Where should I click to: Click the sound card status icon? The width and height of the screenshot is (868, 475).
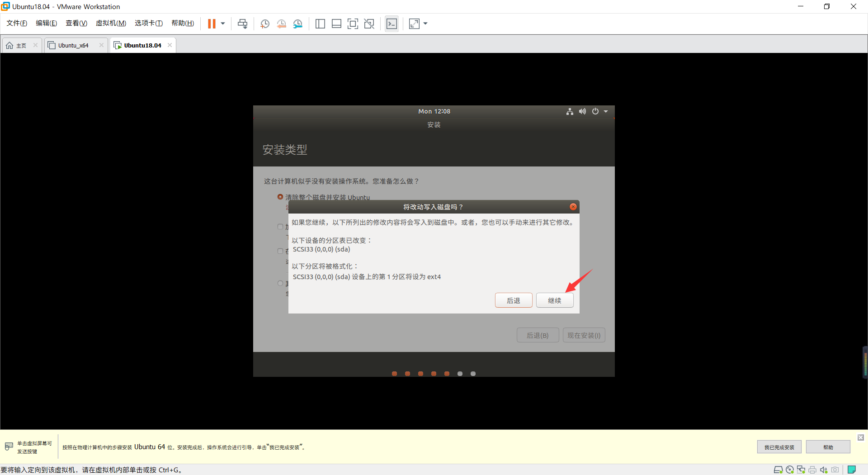click(x=824, y=470)
